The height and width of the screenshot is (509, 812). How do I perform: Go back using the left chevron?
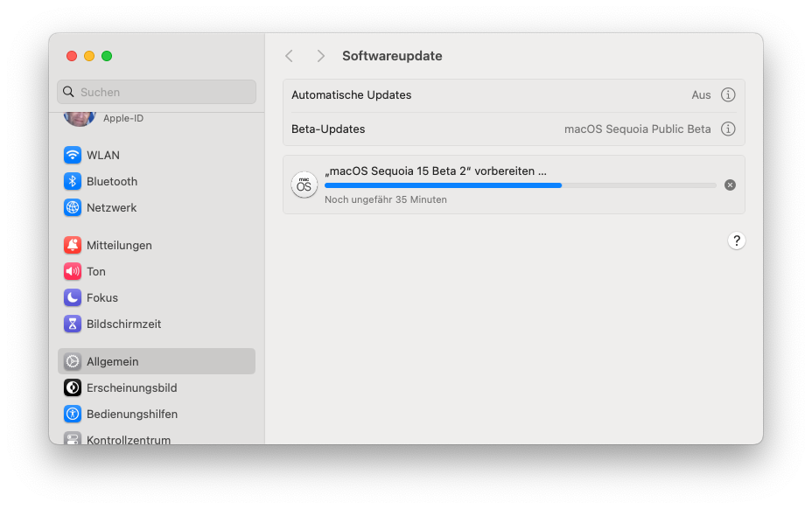click(x=290, y=56)
